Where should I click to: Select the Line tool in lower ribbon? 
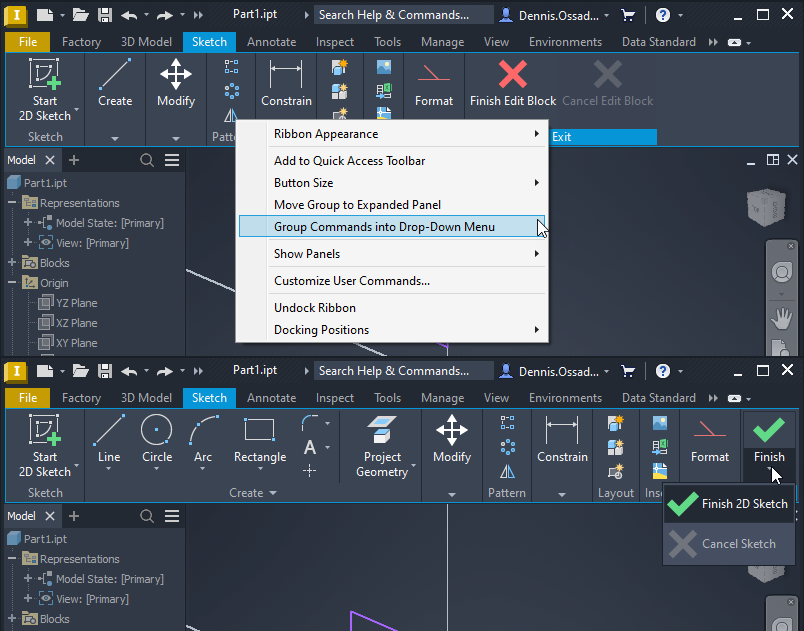(x=109, y=442)
